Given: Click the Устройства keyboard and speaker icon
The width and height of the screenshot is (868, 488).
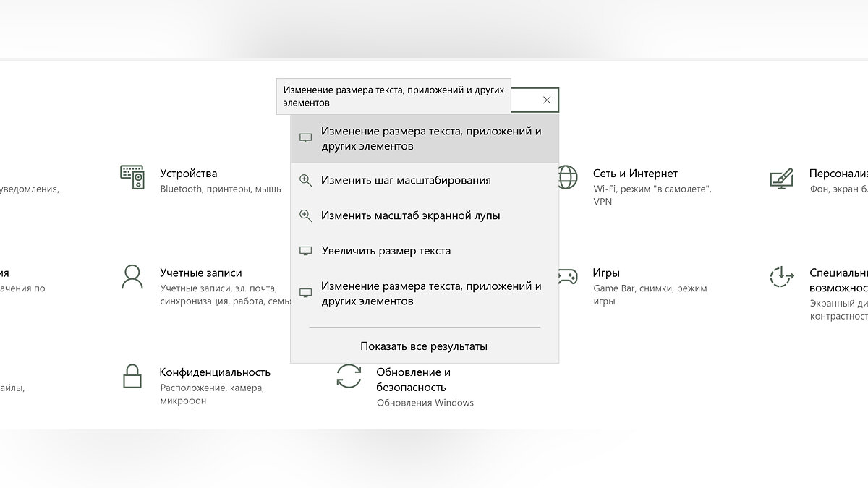Looking at the screenshot, I should pos(132,177).
